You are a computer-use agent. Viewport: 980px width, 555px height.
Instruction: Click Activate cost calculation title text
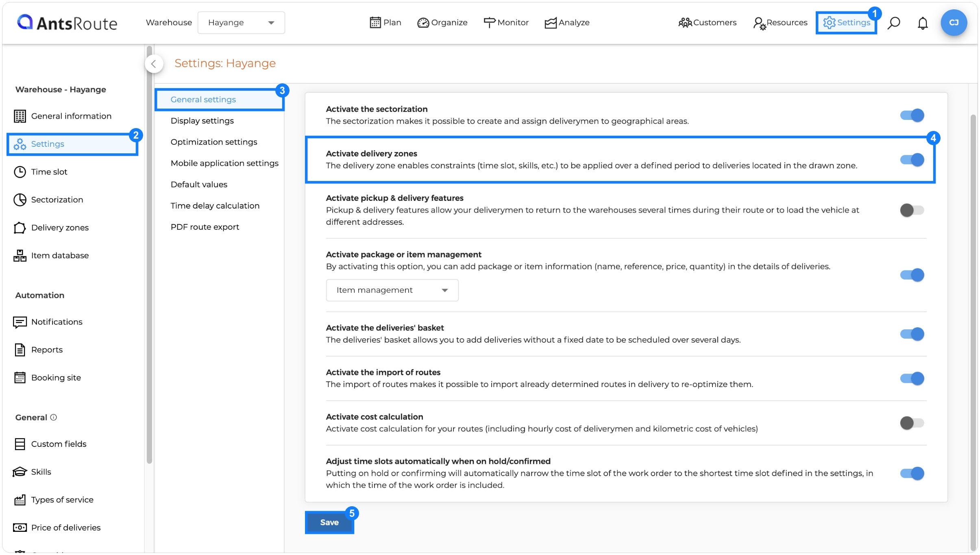click(374, 417)
